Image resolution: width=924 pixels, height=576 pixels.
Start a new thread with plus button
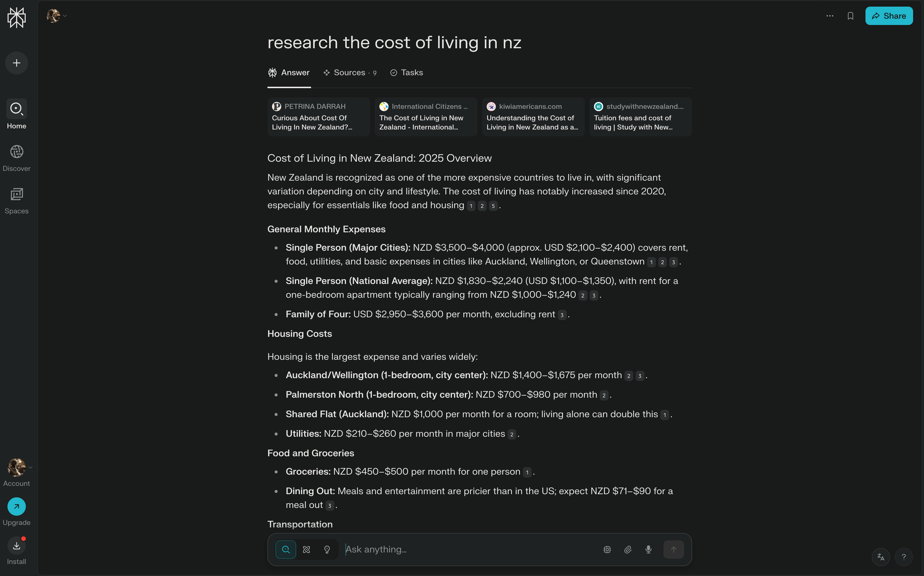pyautogui.click(x=17, y=63)
